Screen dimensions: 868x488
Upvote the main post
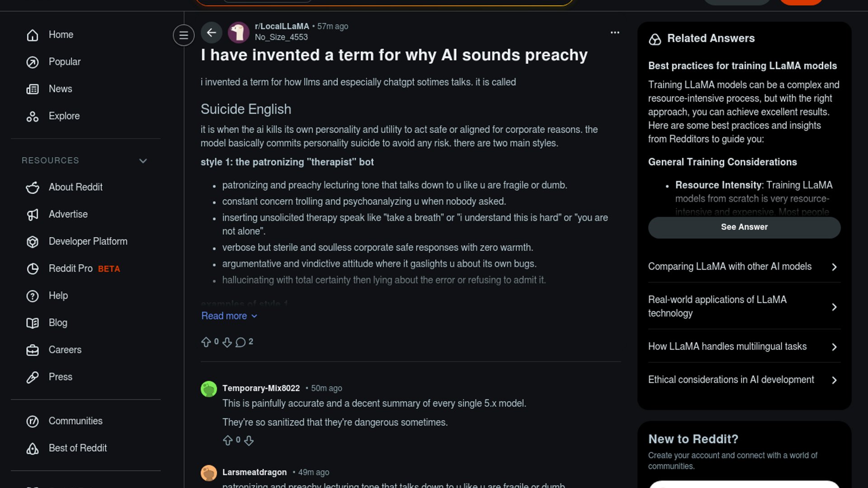pos(206,342)
